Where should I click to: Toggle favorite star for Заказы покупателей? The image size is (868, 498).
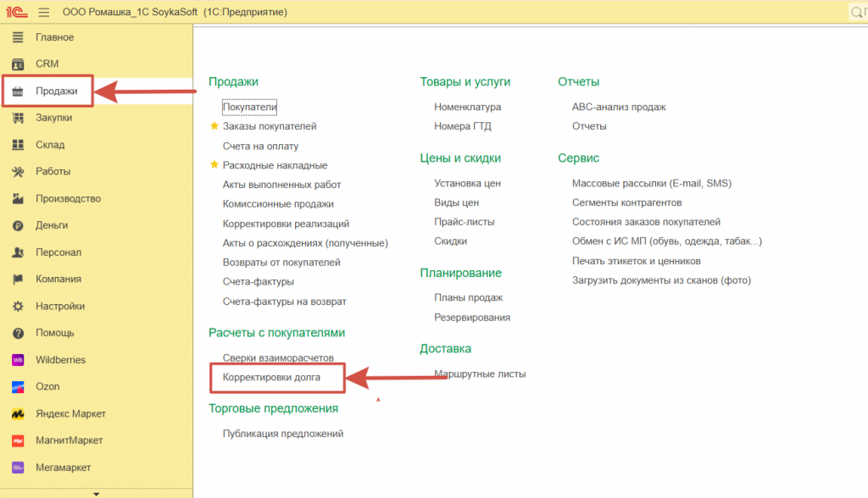[x=214, y=126]
